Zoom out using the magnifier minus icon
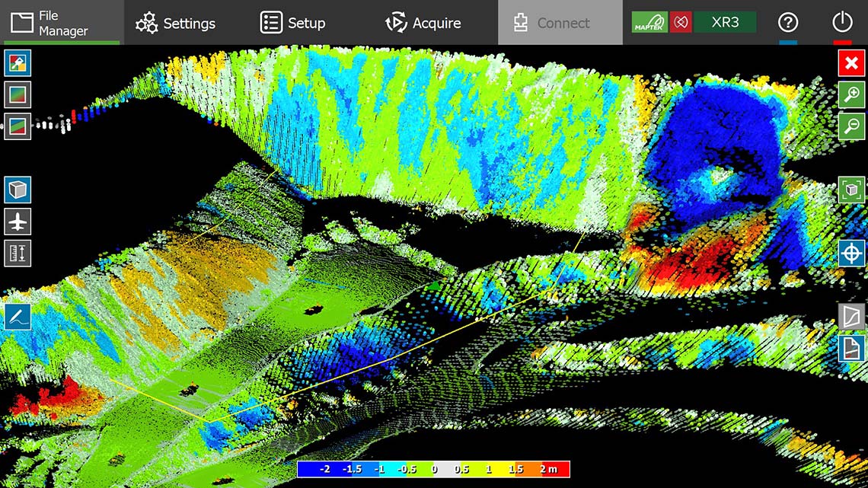 tap(852, 126)
